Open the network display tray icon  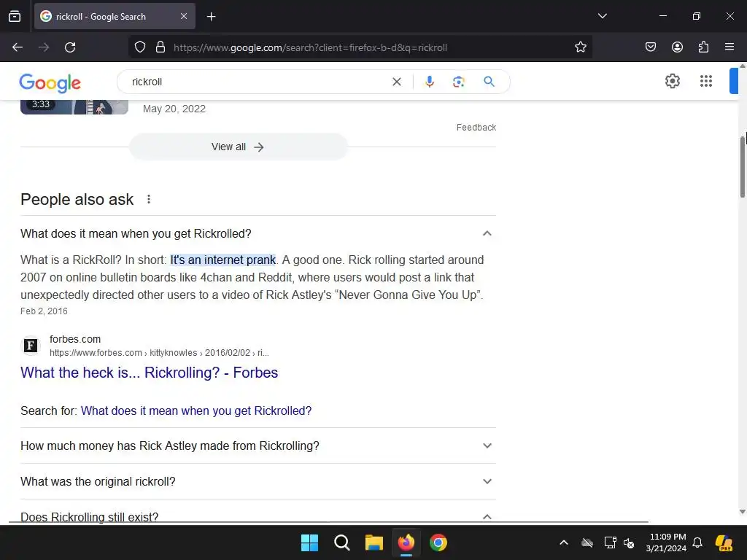point(610,542)
